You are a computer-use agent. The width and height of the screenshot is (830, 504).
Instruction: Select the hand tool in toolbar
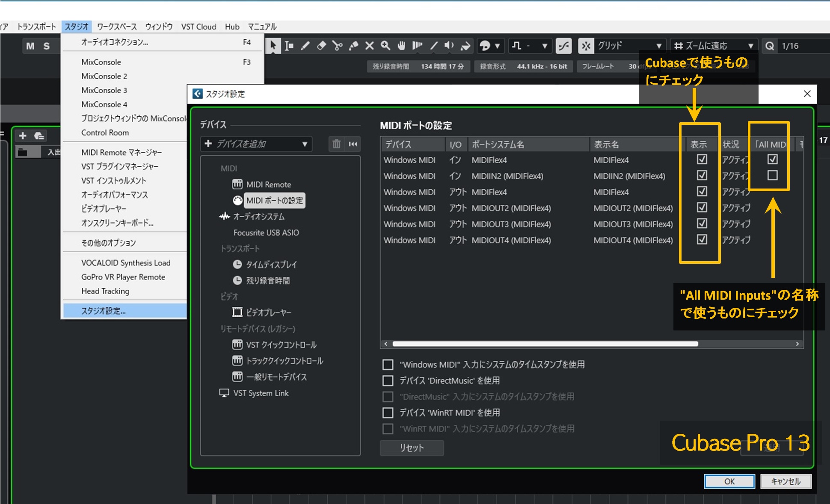coord(401,46)
